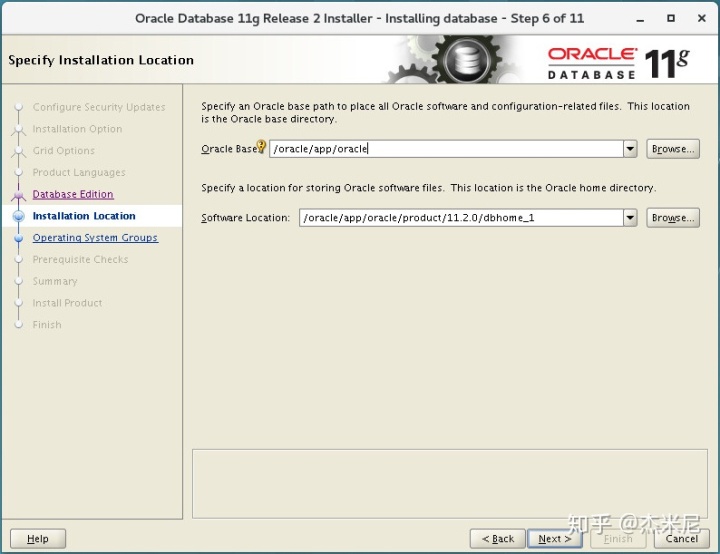Click the Prerequisite Checks step label
720x554 pixels.
tap(80, 260)
